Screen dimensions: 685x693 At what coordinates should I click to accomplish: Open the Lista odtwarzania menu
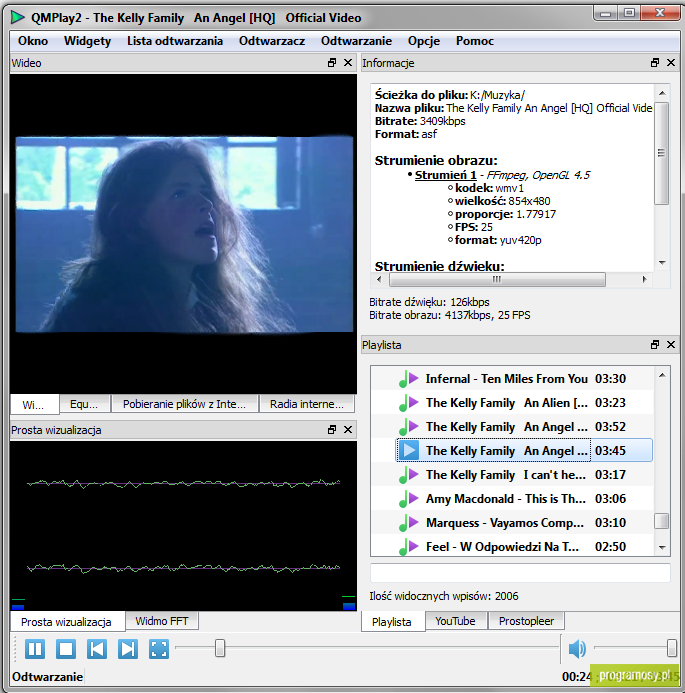click(175, 41)
